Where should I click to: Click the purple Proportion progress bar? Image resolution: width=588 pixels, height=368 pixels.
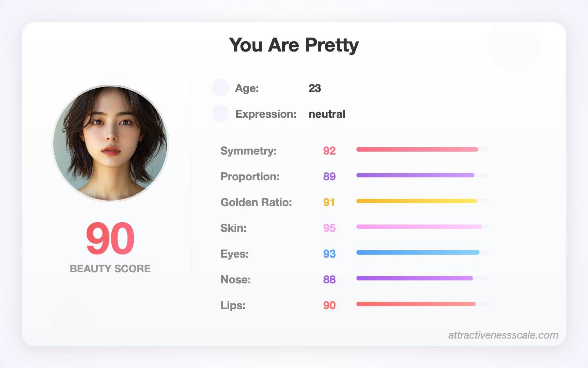tap(423, 175)
